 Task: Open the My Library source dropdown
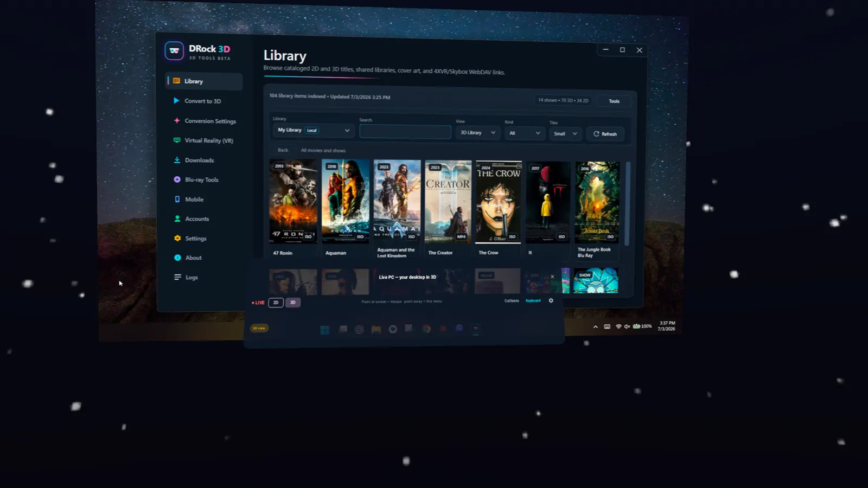click(313, 130)
